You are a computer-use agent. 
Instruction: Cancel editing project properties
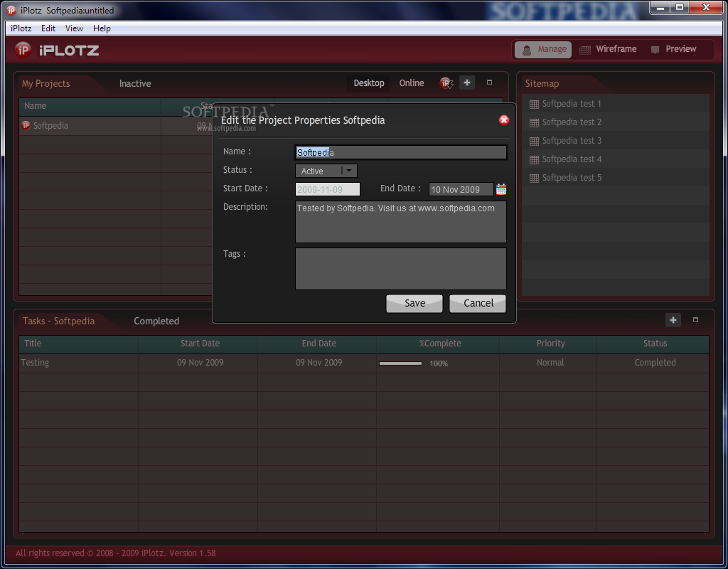tap(478, 303)
